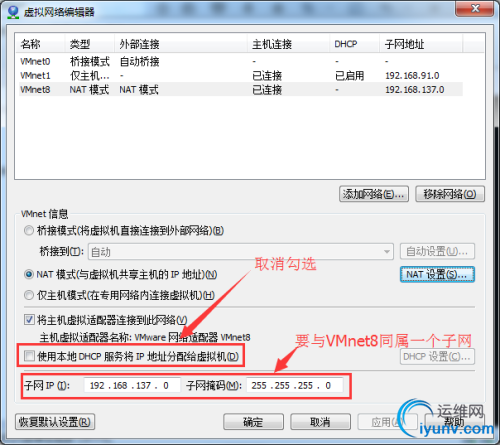Image resolution: width=500 pixels, height=445 pixels.
Task: Click 仅主机... type cell of VMnet1
Action: pos(89,76)
